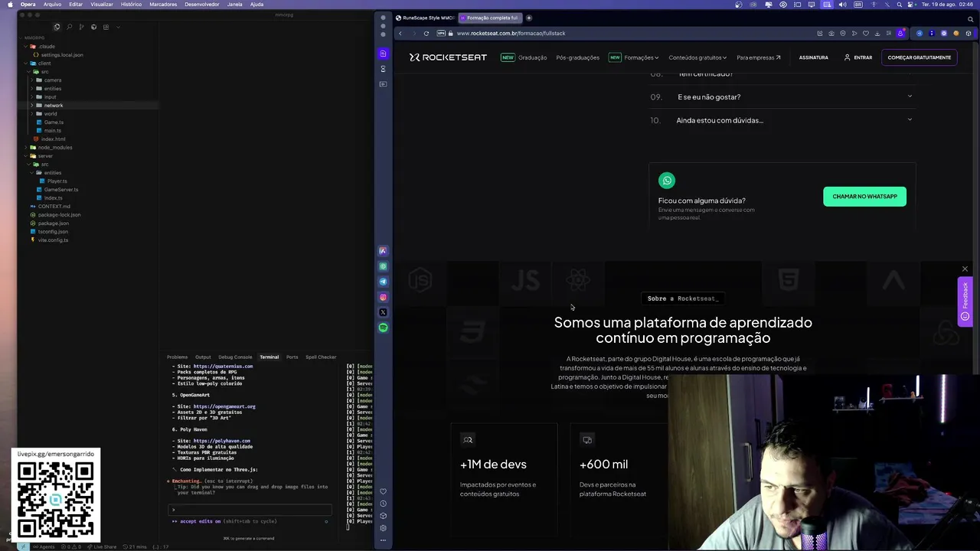Close the overlay with the X icon
Image resolution: width=980 pixels, height=551 pixels.
pos(965,269)
